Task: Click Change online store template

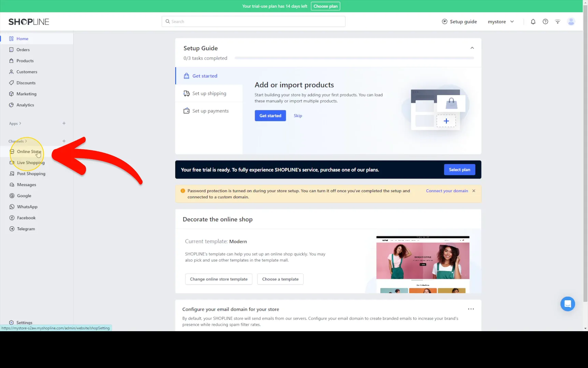Action: pyautogui.click(x=219, y=279)
